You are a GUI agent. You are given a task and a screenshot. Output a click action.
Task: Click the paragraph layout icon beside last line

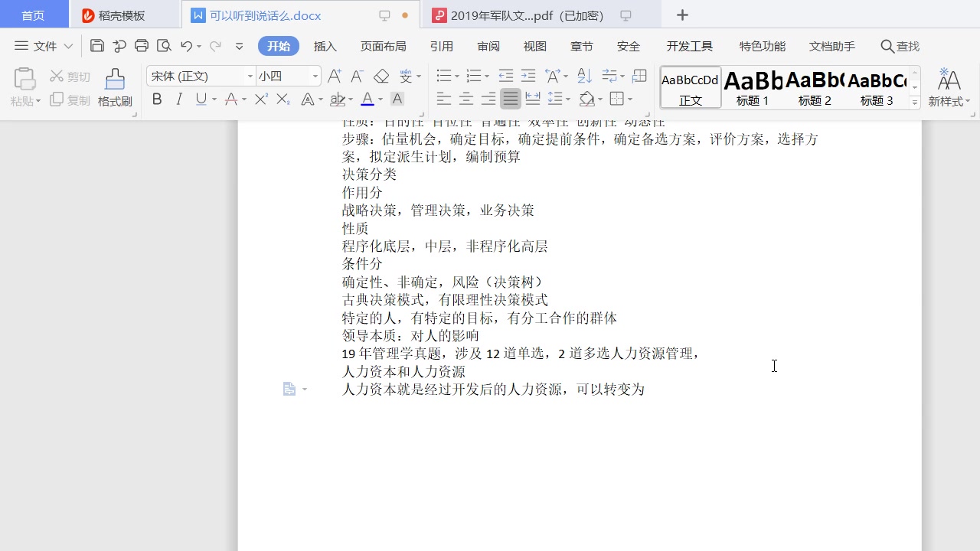click(289, 389)
